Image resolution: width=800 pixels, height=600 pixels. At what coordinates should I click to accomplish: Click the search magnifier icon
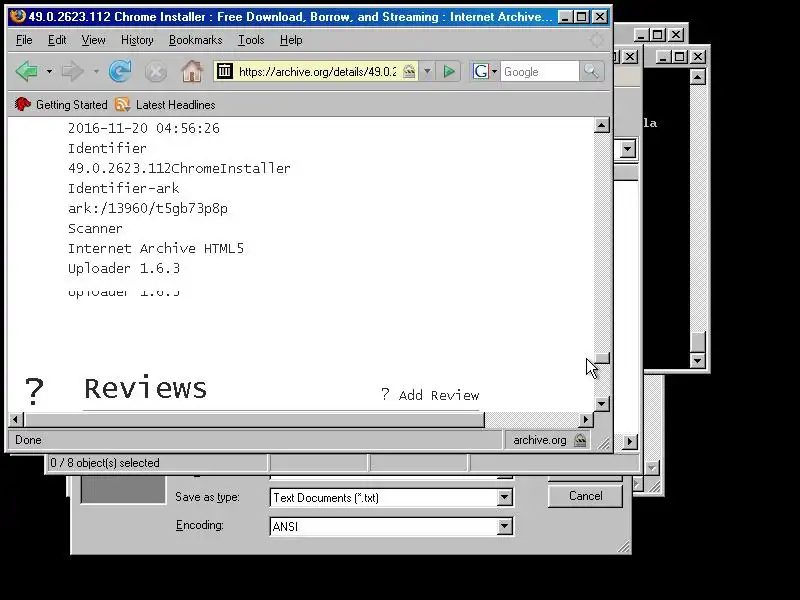tap(591, 71)
